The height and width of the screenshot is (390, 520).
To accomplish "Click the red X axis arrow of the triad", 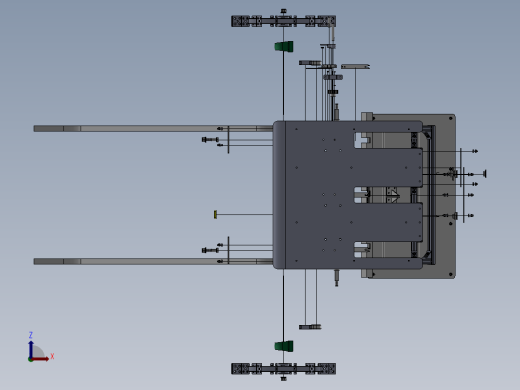I will tap(41, 359).
